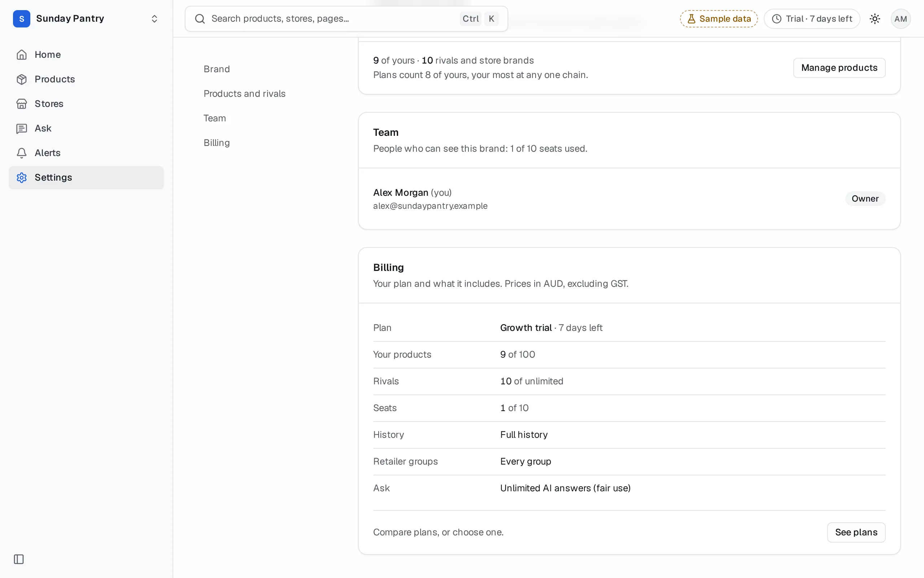Click the Ask chat bubble icon
The width and height of the screenshot is (924, 578).
coord(22,129)
